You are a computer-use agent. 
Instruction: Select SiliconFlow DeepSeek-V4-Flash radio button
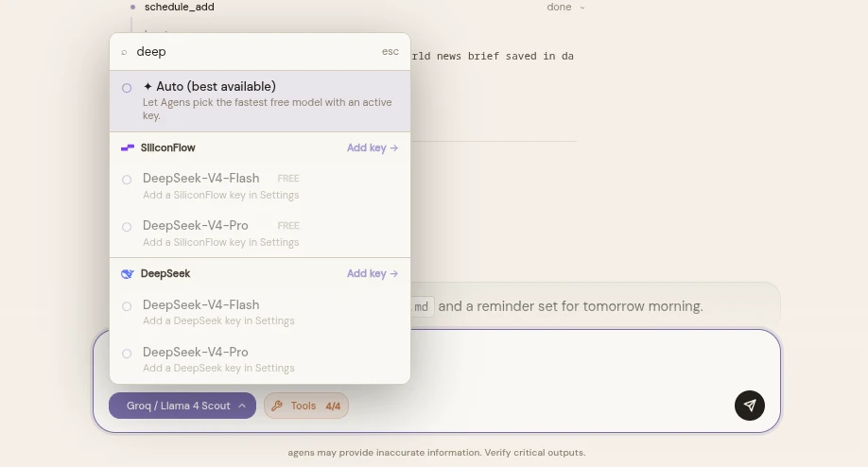coord(127,180)
